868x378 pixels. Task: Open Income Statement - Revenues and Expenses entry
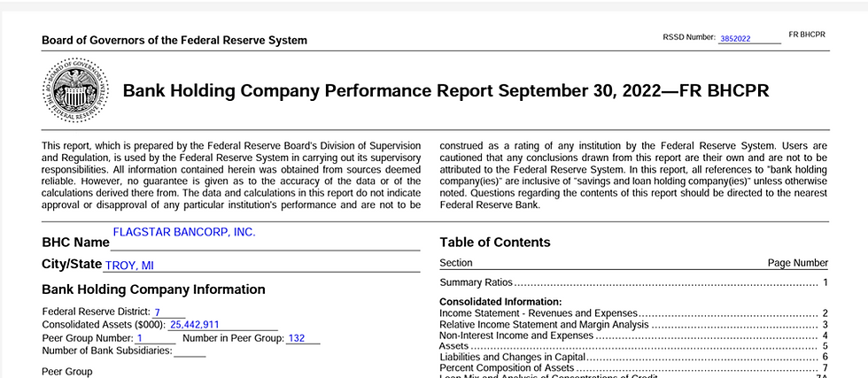pos(634,313)
